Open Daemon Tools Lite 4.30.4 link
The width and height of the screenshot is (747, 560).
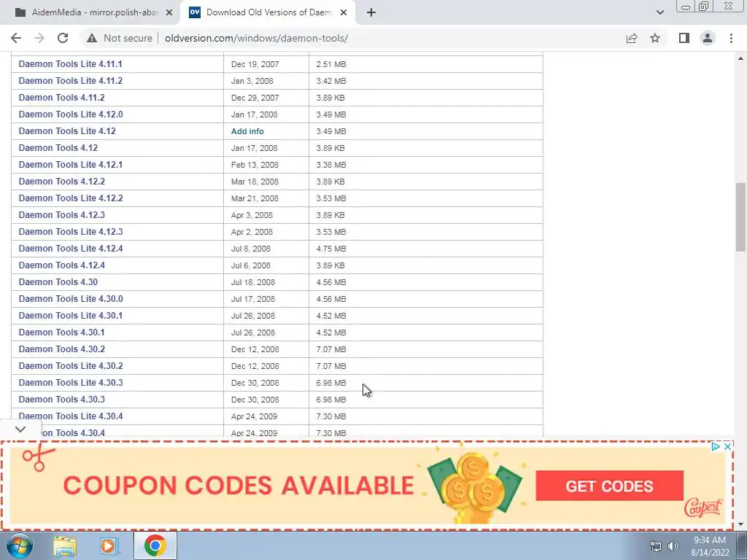71,416
